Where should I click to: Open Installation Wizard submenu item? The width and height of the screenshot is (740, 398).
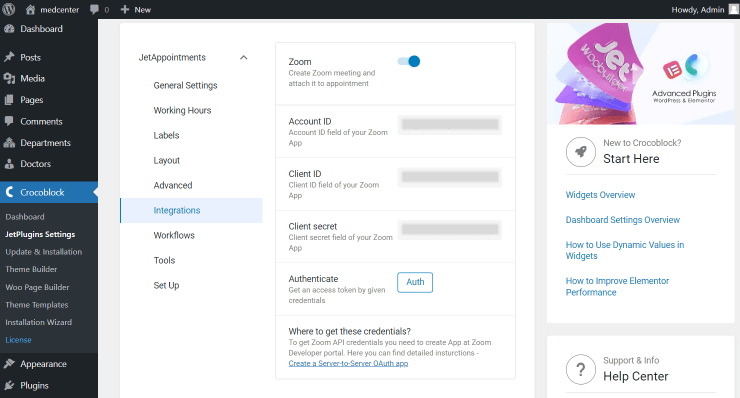(x=39, y=322)
